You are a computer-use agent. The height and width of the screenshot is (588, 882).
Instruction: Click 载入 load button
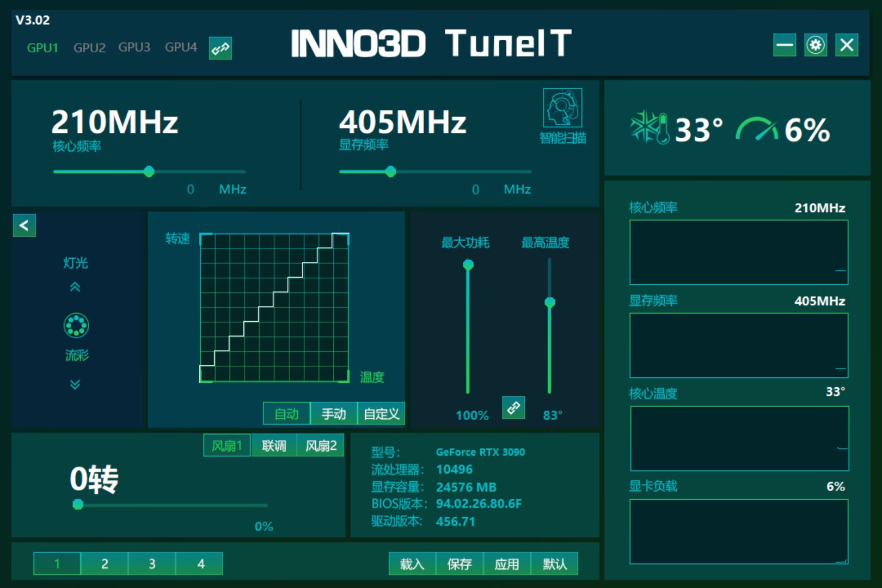point(412,563)
